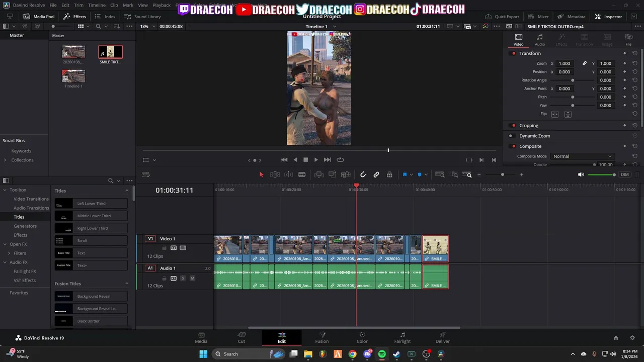
Task: Add keyframe for Zoom parameter
Action: click(624, 63)
